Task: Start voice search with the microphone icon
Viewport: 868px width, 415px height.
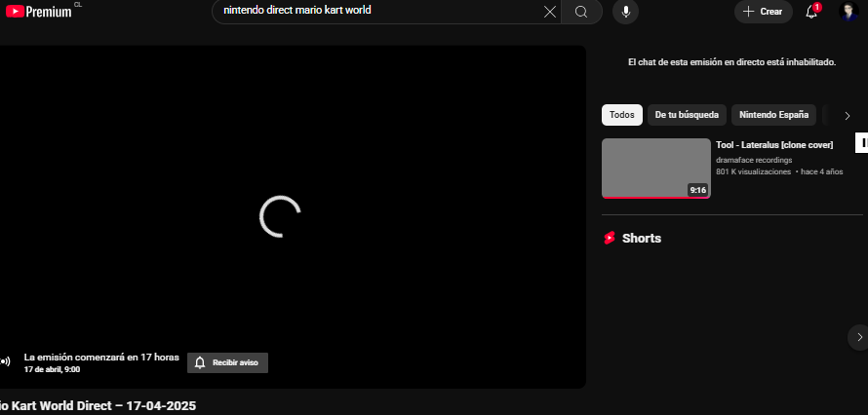Action: (625, 12)
